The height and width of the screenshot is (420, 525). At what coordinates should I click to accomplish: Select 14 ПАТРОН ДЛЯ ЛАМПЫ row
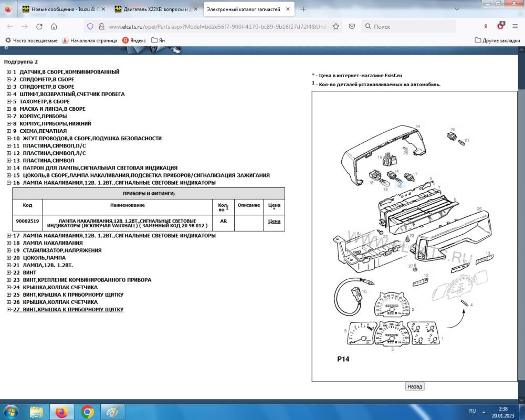coord(95,168)
